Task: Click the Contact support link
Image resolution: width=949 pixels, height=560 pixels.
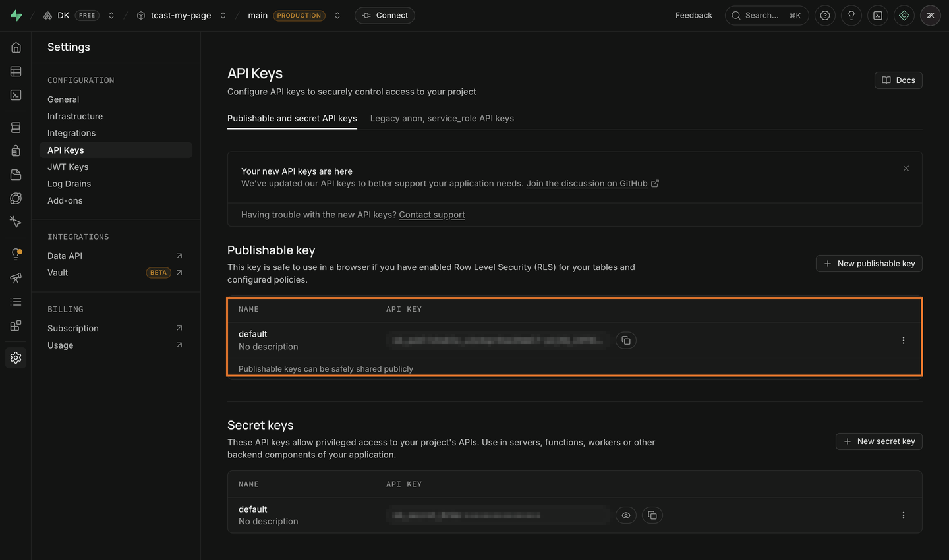Action: tap(432, 215)
